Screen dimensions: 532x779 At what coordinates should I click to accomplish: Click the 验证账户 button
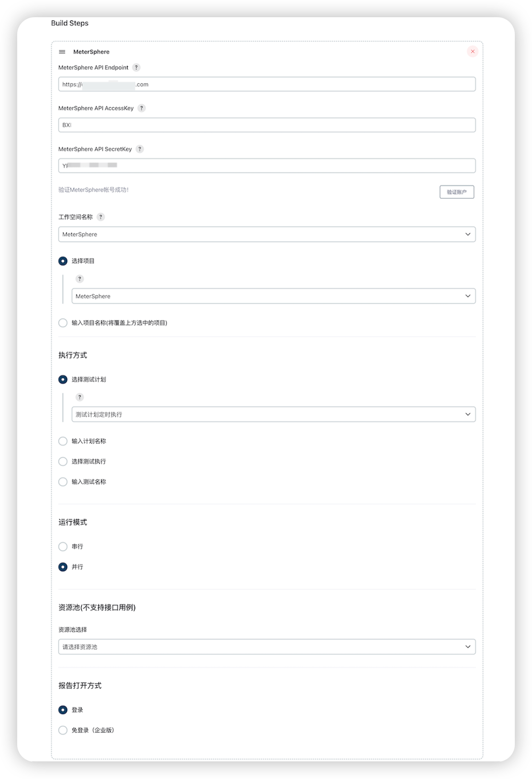457,192
